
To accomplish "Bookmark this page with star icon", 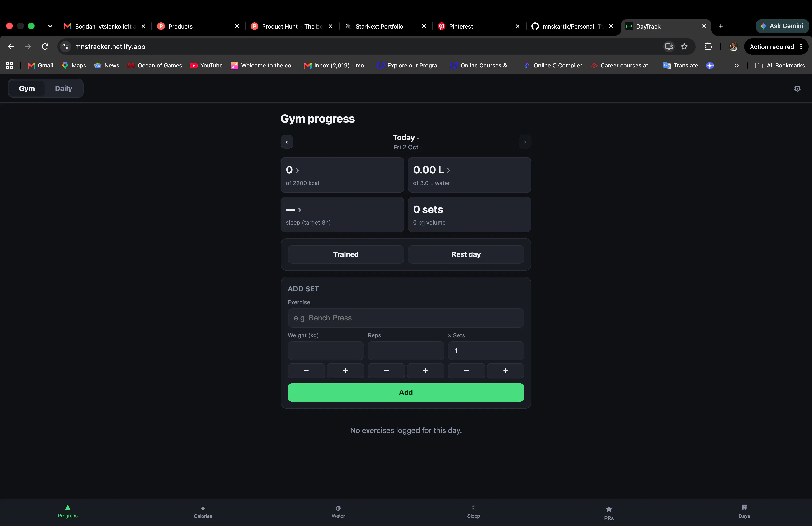I will point(684,46).
